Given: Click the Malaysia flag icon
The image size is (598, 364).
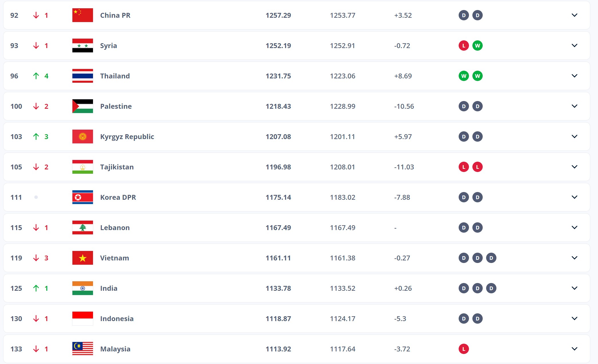Looking at the screenshot, I should click(x=82, y=349).
